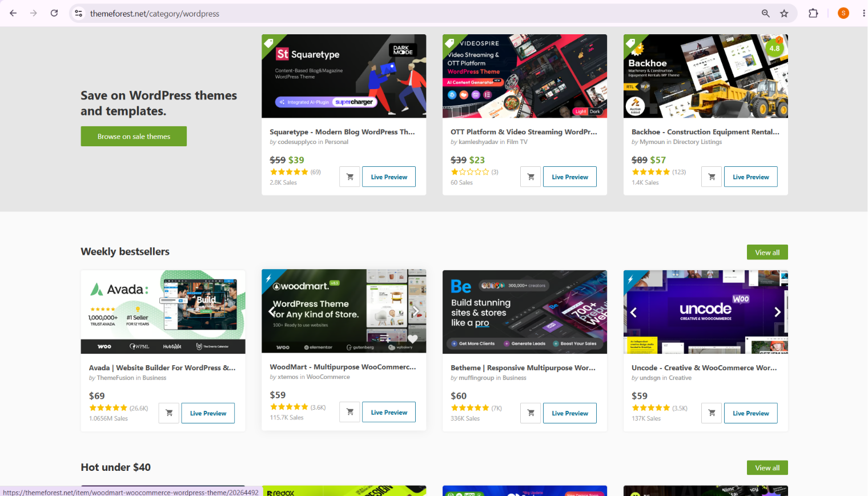Click Browse on sale themes button

134,136
